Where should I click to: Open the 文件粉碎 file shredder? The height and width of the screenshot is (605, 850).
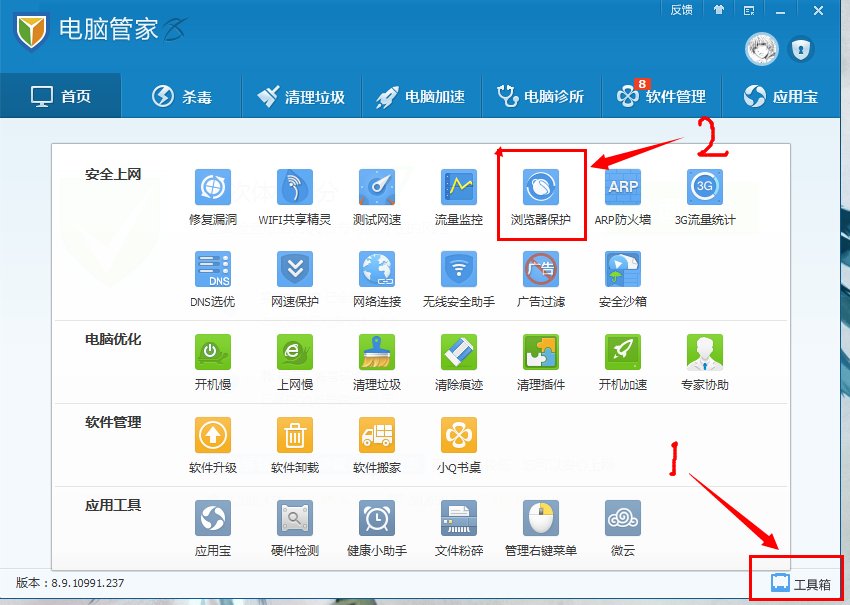(x=457, y=521)
